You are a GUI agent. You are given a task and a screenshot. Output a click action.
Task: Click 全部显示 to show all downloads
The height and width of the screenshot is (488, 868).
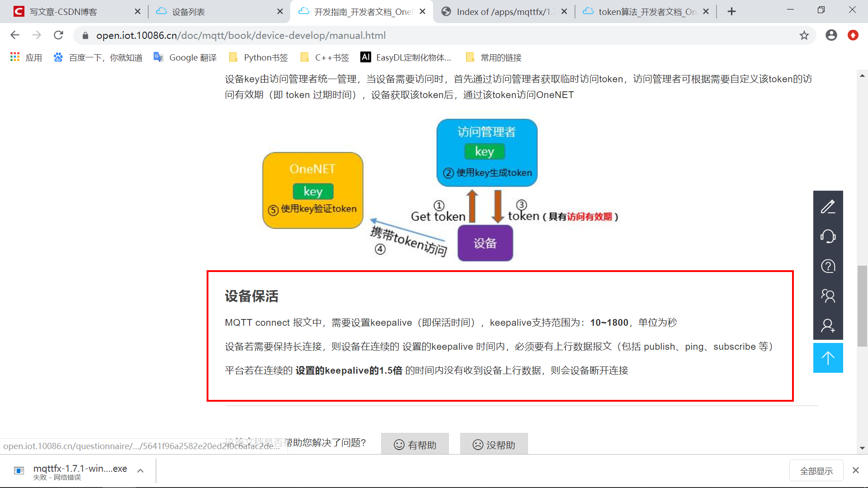816,471
